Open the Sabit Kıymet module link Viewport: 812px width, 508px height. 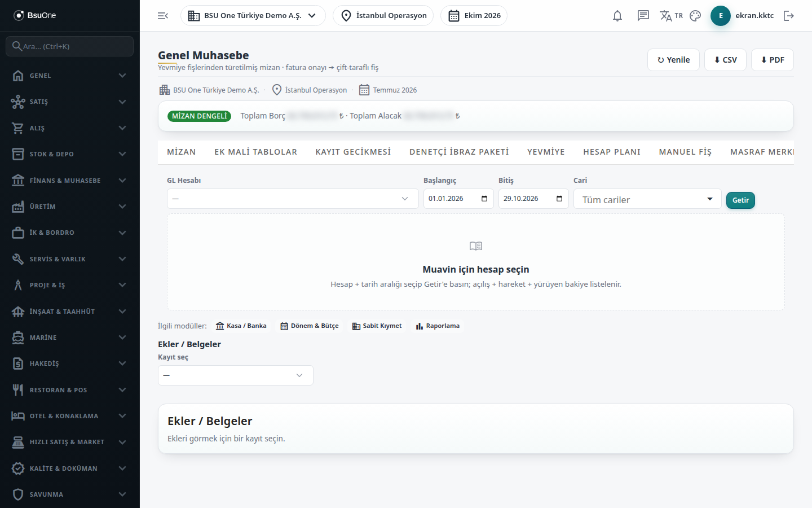coord(377,326)
